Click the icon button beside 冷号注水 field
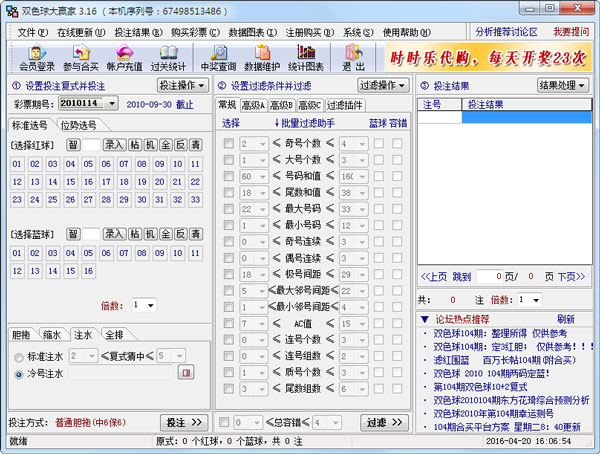This screenshot has height=454, width=600. click(185, 373)
